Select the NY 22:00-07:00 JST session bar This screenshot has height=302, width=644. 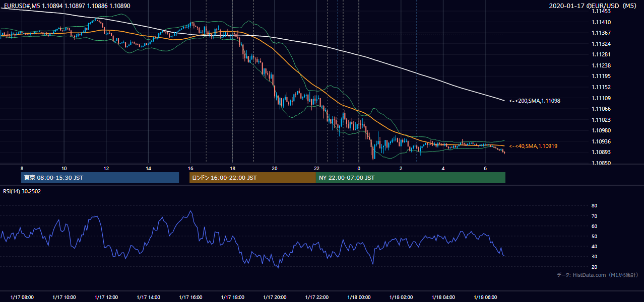[x=411, y=178]
